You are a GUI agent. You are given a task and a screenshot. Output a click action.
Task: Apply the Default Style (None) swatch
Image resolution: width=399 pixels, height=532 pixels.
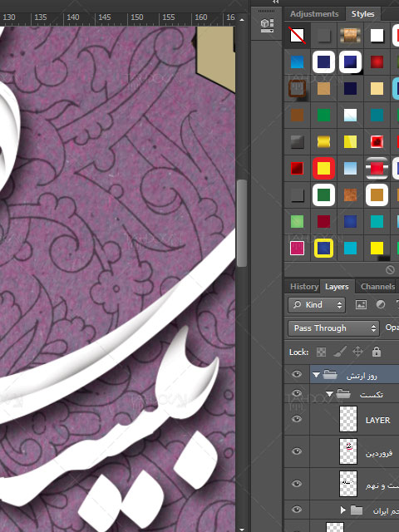coord(297,35)
